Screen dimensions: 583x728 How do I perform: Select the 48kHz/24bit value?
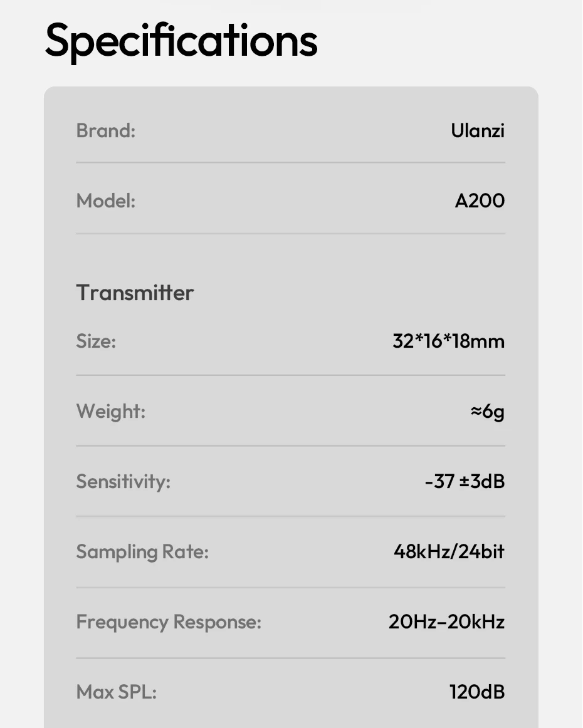point(448,552)
